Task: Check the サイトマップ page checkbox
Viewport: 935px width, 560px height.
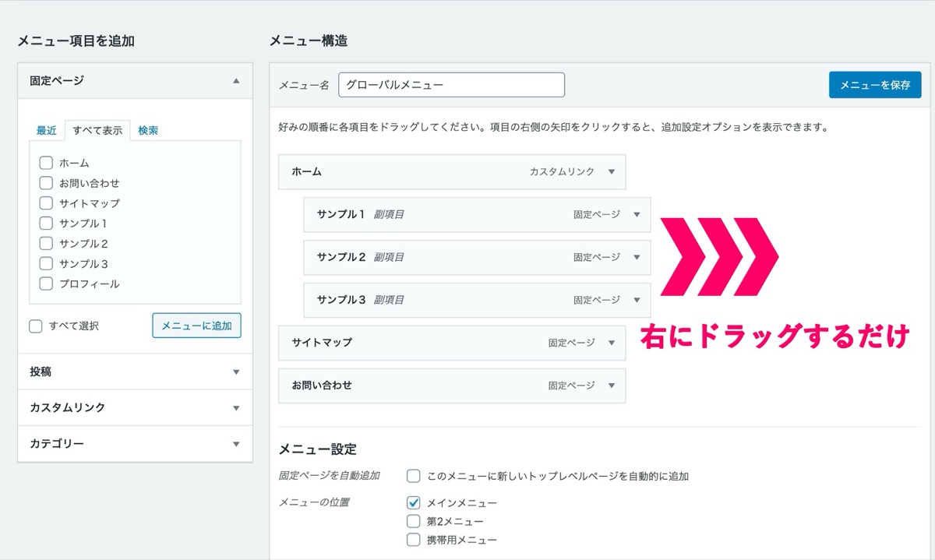Action: (46, 203)
